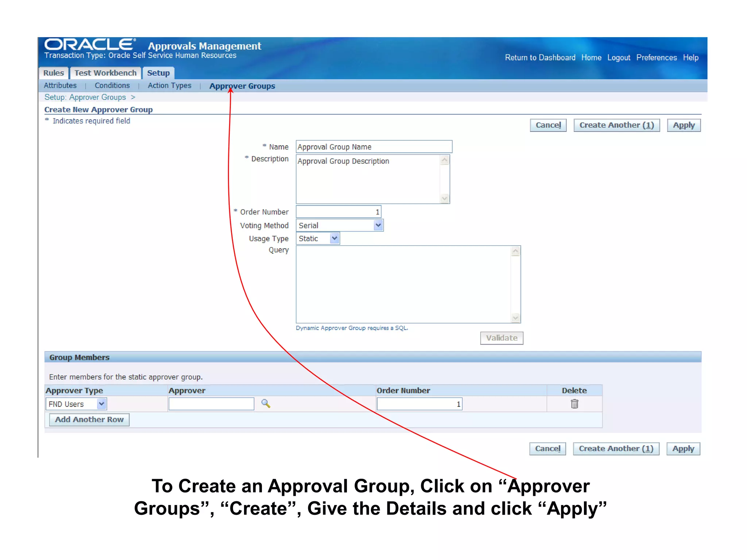
Task: Click the Return to Dashboard link
Action: (x=540, y=58)
